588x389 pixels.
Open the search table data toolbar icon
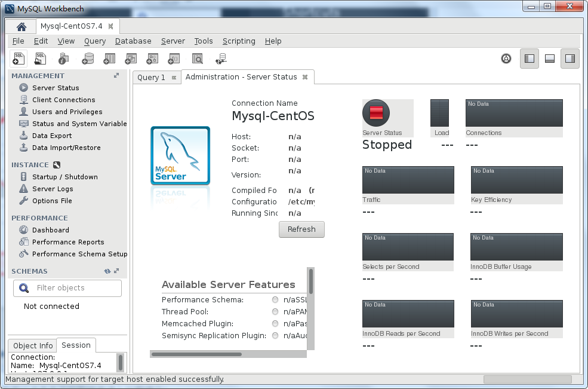click(x=197, y=59)
